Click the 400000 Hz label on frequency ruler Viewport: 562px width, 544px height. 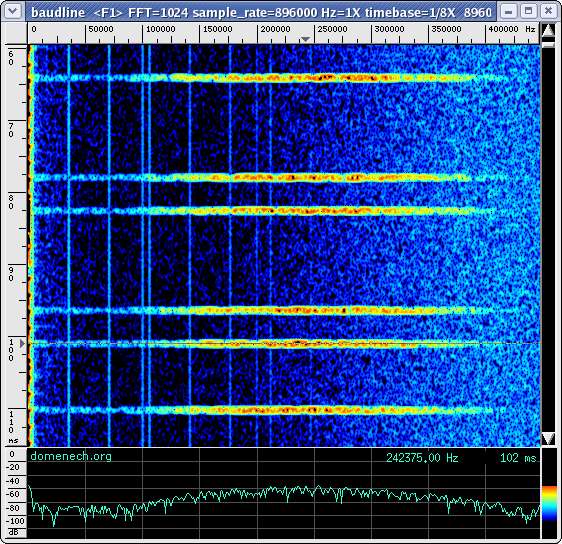click(x=512, y=29)
